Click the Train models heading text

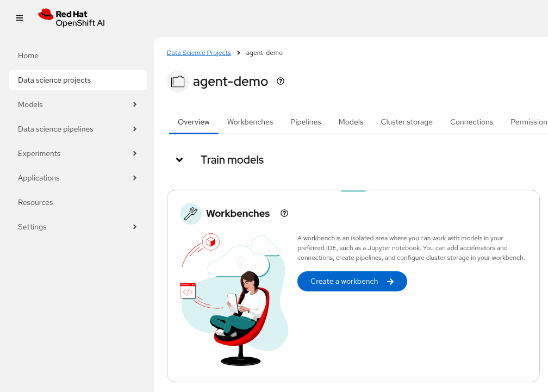pos(232,160)
